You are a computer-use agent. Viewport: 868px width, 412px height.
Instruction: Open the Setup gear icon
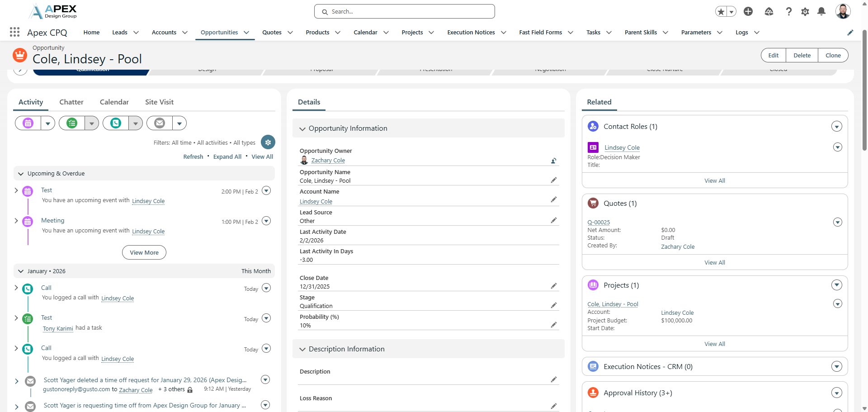[x=805, y=12]
